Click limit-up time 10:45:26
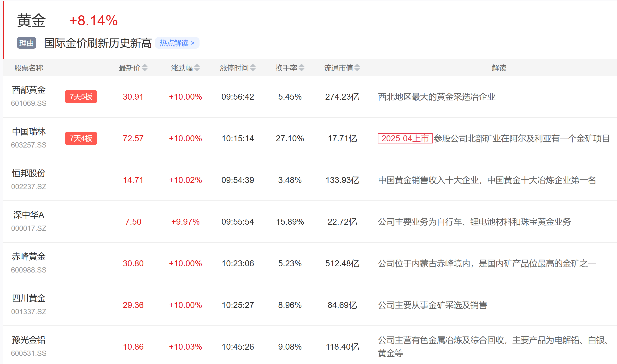This screenshot has height=364, width=617. 238,347
